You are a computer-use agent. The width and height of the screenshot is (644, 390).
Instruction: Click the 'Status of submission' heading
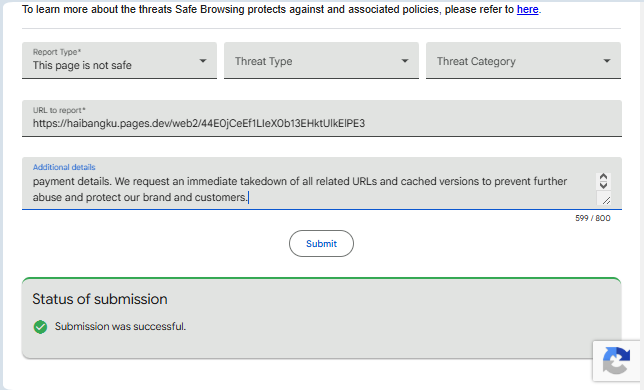point(100,299)
